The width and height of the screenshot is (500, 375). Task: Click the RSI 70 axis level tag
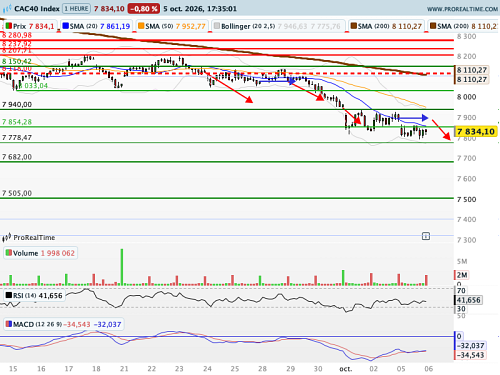point(461,291)
